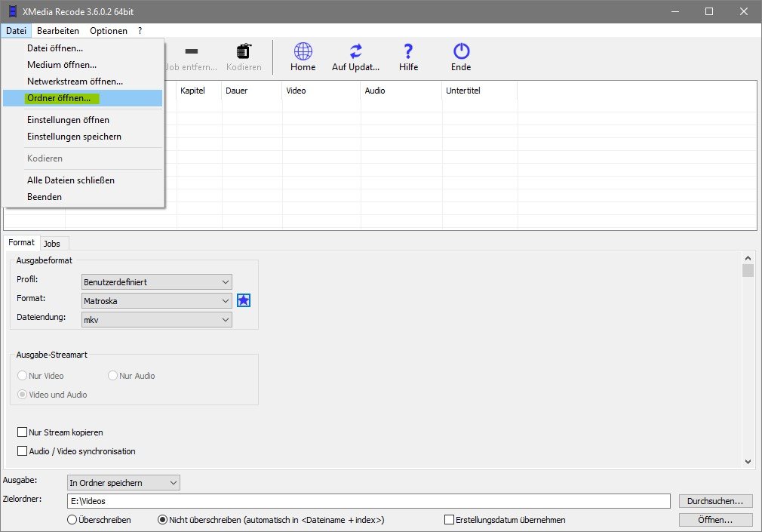The width and height of the screenshot is (762, 532).
Task: Choose Datei öffnen... from the menu
Action: (x=83, y=48)
